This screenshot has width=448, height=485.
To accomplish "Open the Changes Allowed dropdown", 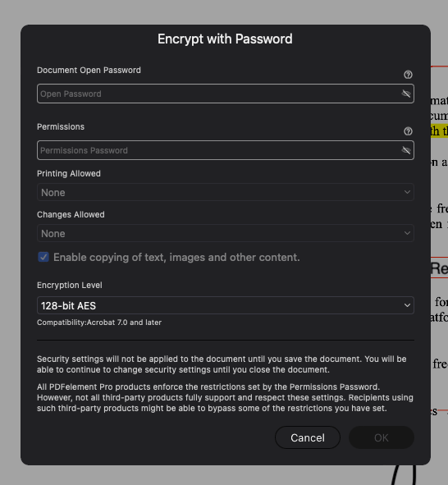I will [x=226, y=233].
